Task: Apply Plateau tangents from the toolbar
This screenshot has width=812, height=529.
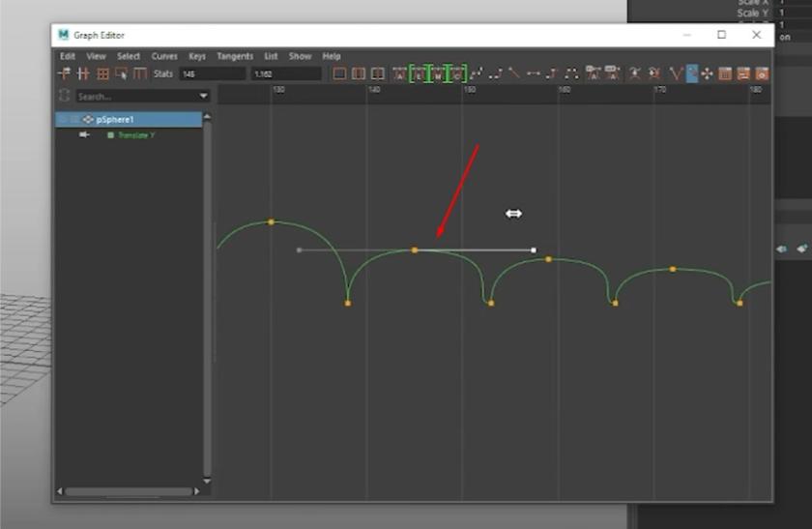Action: tap(571, 73)
